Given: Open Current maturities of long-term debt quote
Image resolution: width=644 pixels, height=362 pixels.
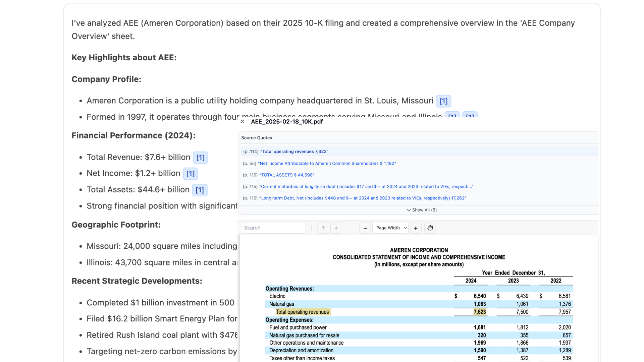Looking at the screenshot, I should (366, 187).
